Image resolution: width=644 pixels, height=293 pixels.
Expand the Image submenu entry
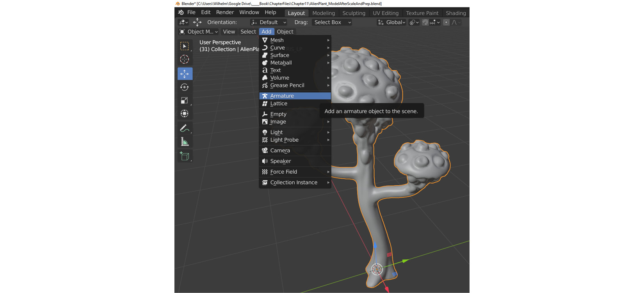tap(295, 122)
